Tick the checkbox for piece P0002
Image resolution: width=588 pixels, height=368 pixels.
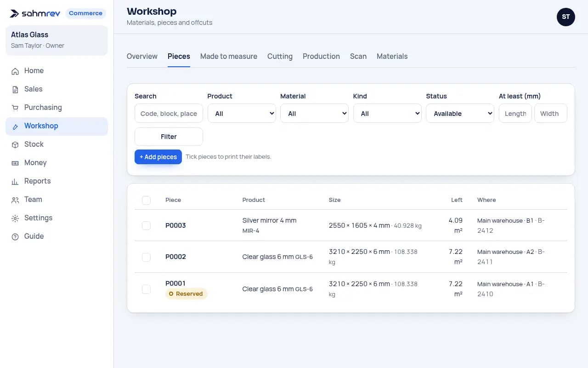point(146,257)
